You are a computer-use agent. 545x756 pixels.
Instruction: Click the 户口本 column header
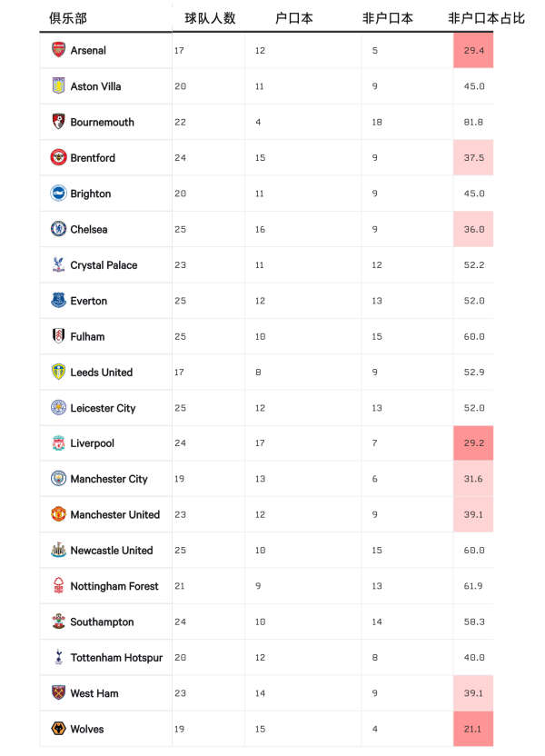[x=294, y=18]
